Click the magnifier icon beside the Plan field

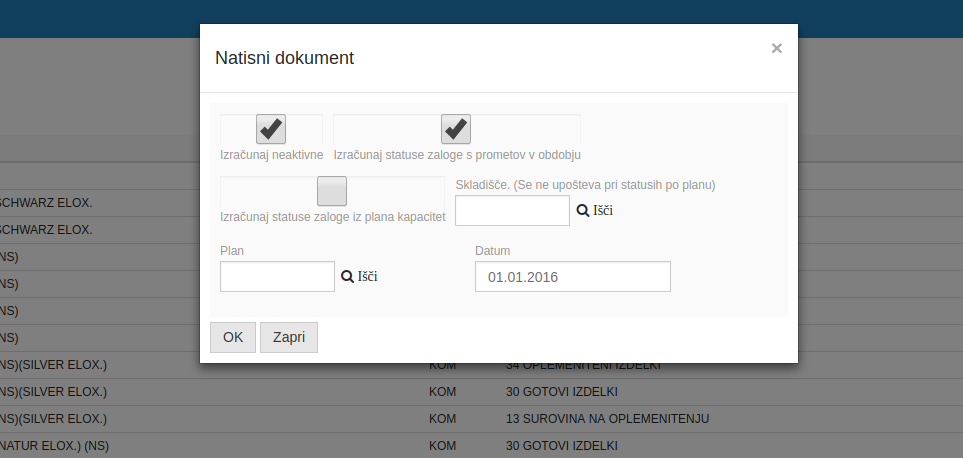[347, 276]
